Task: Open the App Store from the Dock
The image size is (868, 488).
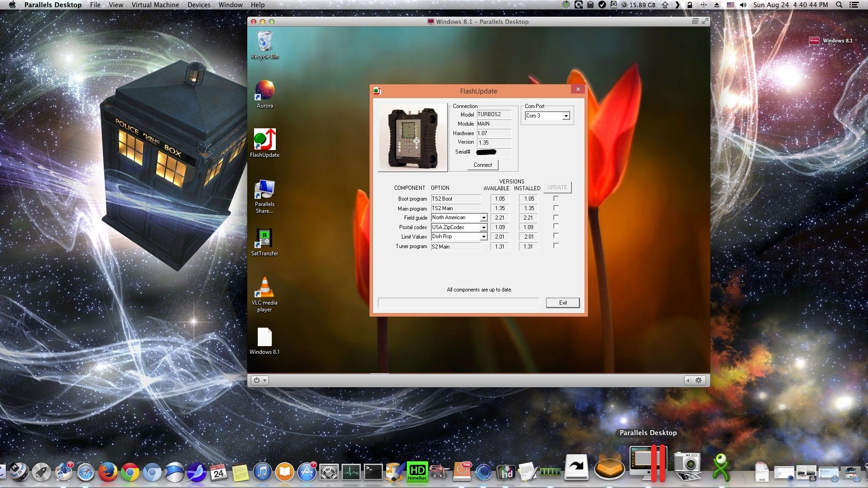Action: pyautogui.click(x=307, y=473)
